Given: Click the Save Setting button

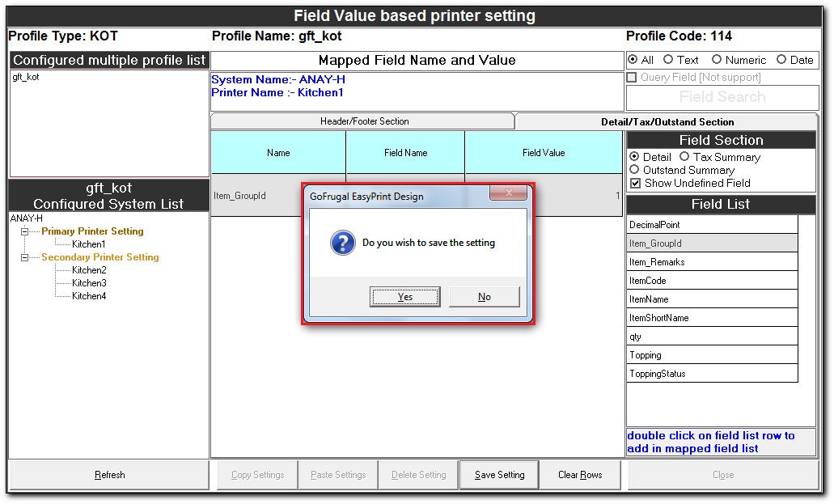Looking at the screenshot, I should coord(499,475).
